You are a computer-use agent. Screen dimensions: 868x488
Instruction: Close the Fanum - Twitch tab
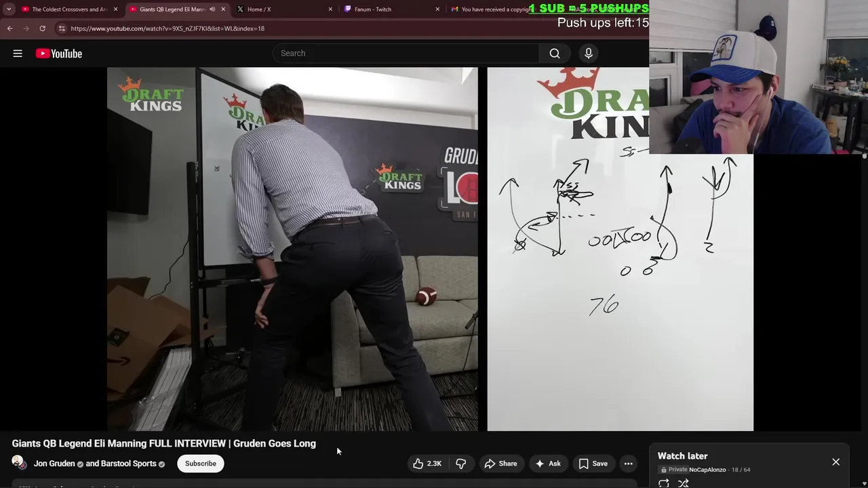[437, 9]
